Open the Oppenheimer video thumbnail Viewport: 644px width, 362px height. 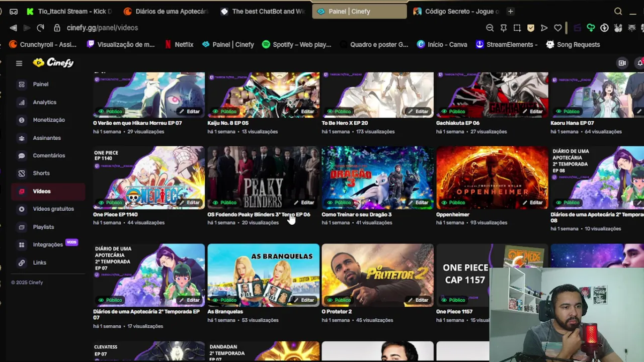point(492,177)
